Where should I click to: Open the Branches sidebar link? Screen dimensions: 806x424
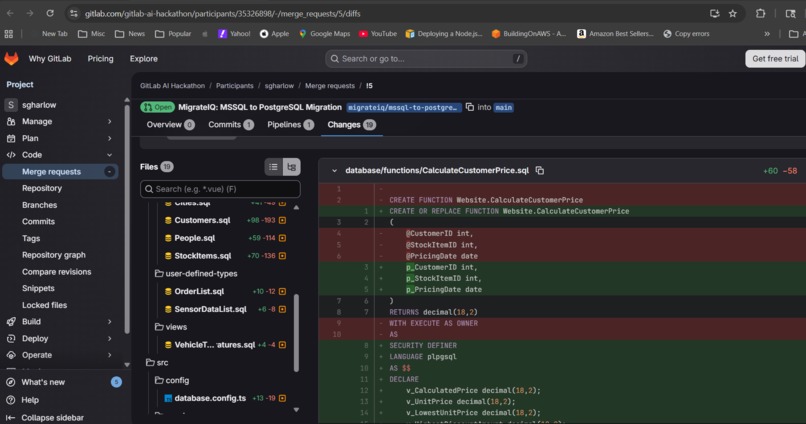[40, 205]
